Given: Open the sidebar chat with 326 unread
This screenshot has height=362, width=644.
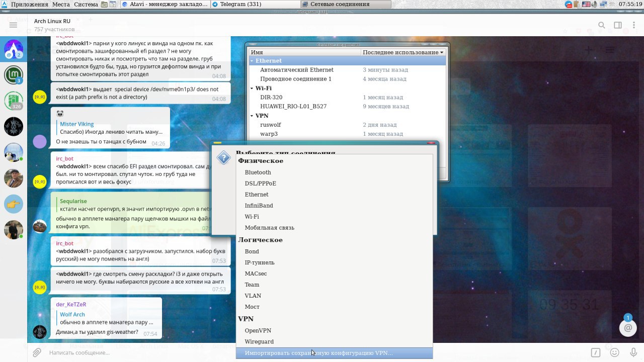Looking at the screenshot, I should (x=14, y=101).
